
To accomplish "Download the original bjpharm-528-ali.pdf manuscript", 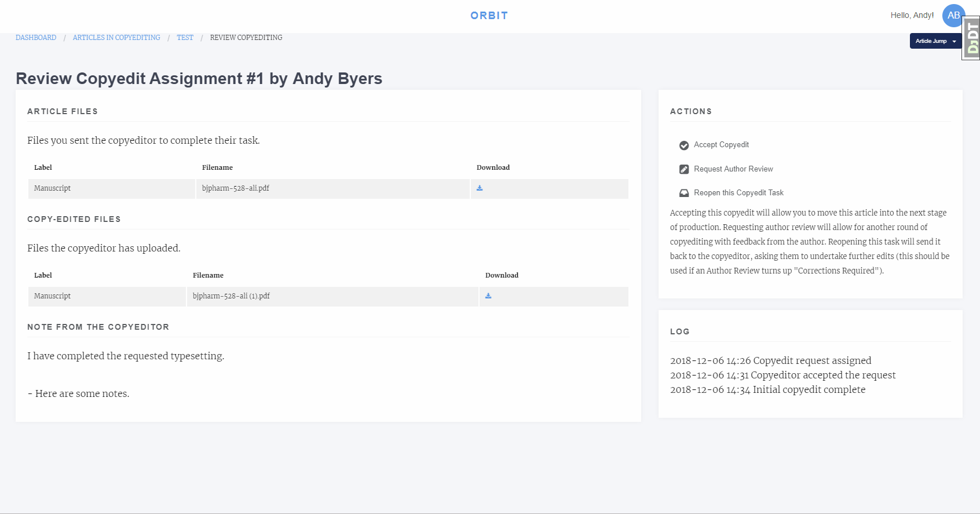I will pyautogui.click(x=480, y=188).
